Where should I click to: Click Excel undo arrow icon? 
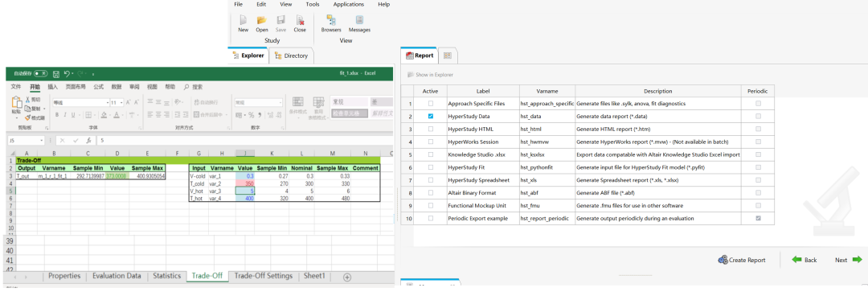(67, 73)
